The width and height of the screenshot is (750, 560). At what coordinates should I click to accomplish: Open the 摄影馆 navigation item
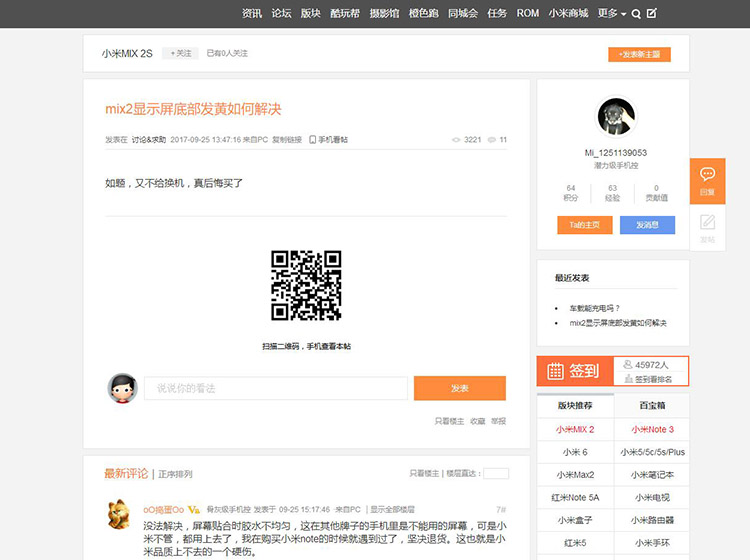coord(384,13)
